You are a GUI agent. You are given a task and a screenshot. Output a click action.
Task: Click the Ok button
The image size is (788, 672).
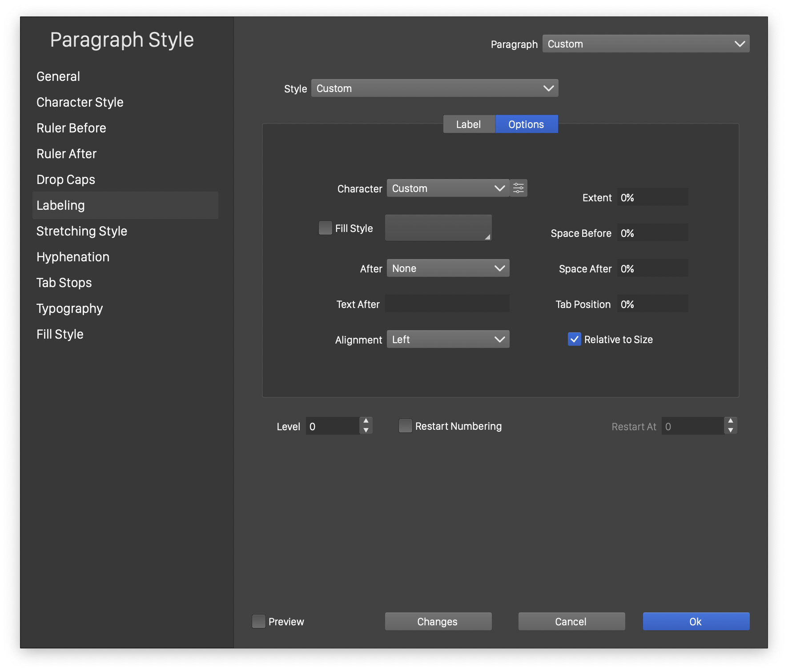pyautogui.click(x=696, y=621)
